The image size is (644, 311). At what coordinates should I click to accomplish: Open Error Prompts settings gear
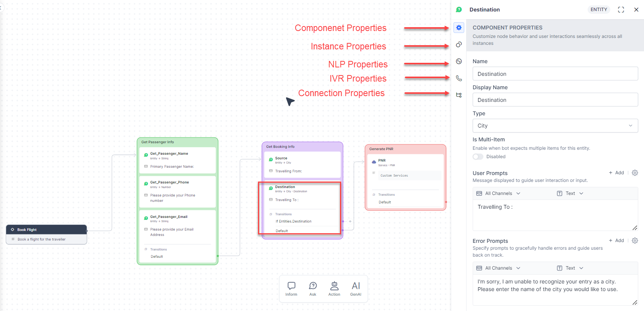coord(635,241)
